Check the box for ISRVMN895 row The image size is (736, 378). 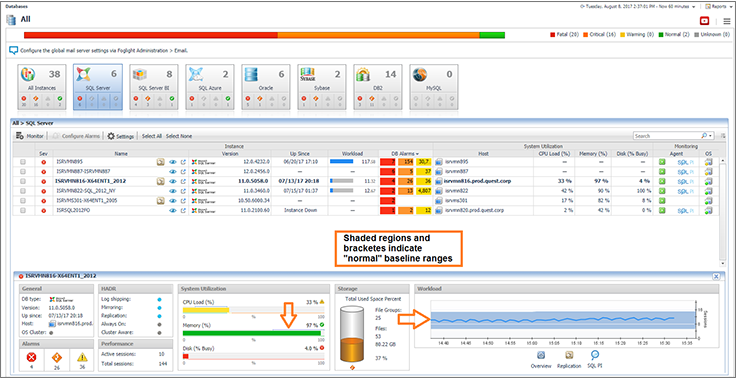(23, 162)
